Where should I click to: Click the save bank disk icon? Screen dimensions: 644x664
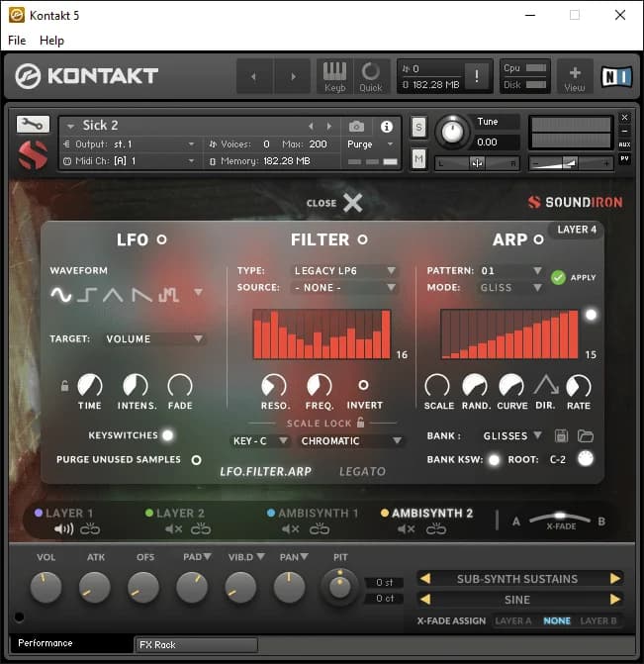(x=561, y=435)
